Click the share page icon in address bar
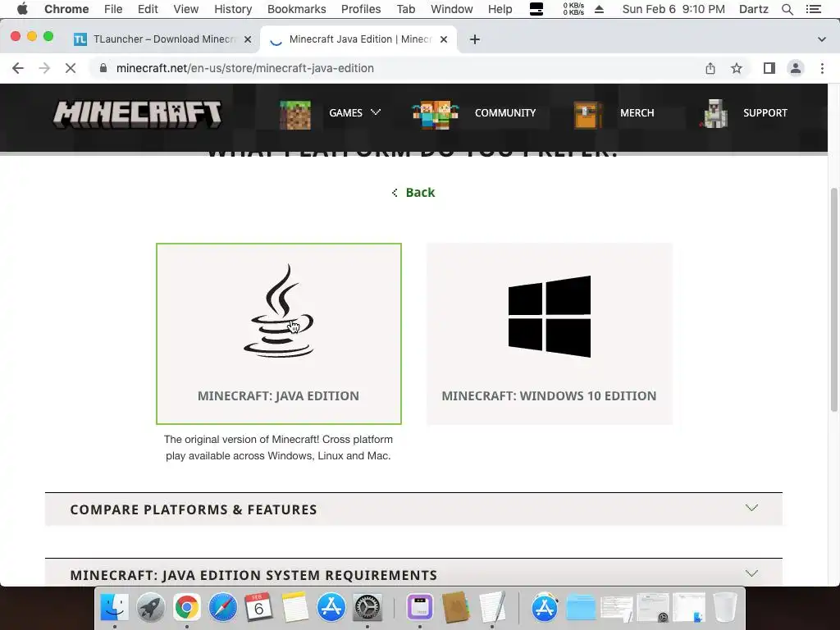Screen dimensions: 840x630 click(x=710, y=68)
